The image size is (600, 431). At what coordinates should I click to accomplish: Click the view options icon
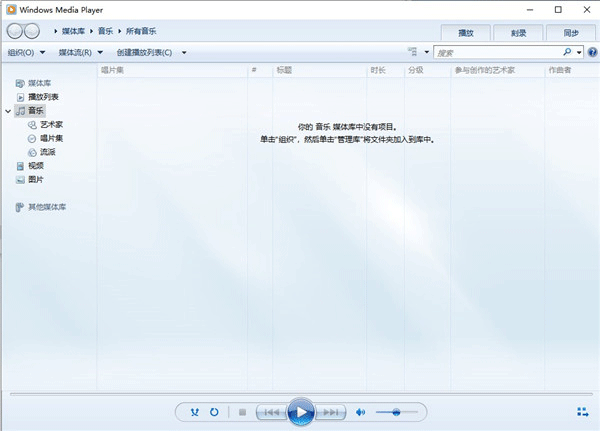coord(412,52)
